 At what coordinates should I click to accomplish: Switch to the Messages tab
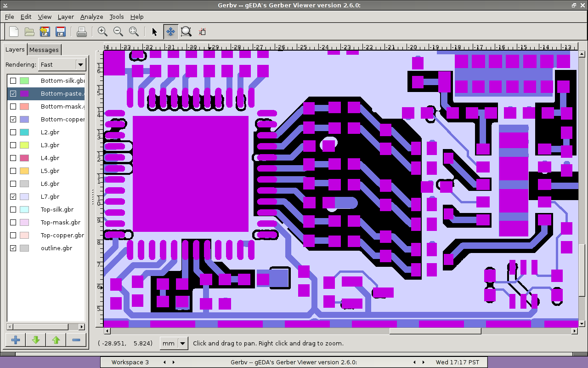44,50
